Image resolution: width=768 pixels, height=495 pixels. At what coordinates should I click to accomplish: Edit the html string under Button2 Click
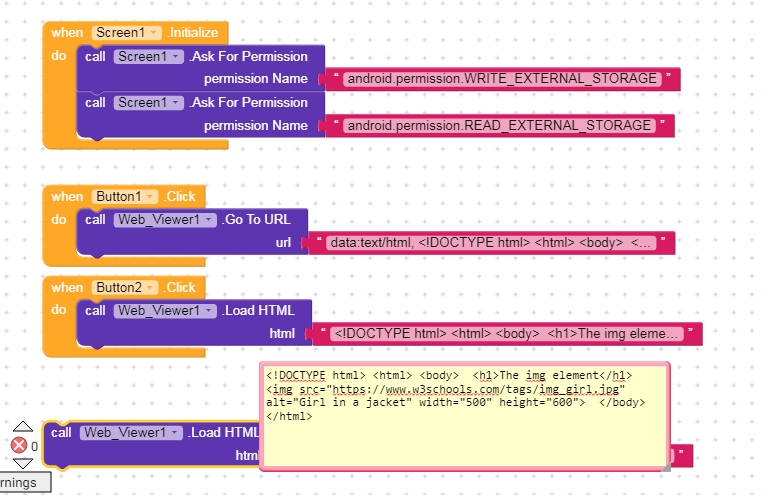point(507,334)
